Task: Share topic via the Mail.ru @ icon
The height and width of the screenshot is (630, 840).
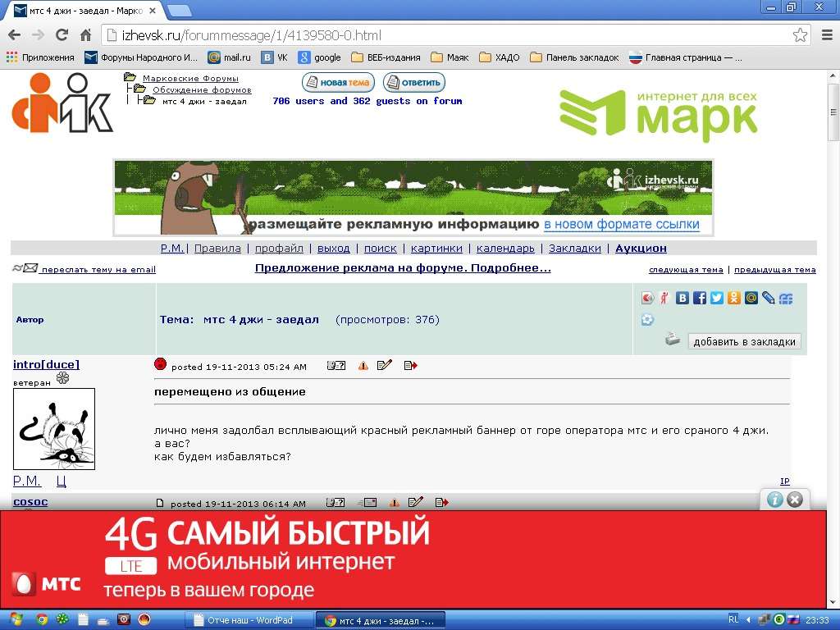Action: point(751,298)
